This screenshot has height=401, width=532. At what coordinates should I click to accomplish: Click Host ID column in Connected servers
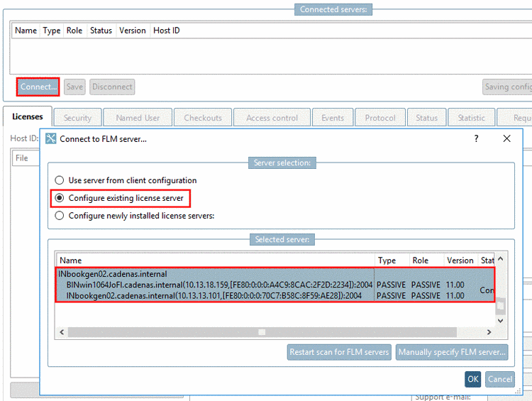[167, 31]
